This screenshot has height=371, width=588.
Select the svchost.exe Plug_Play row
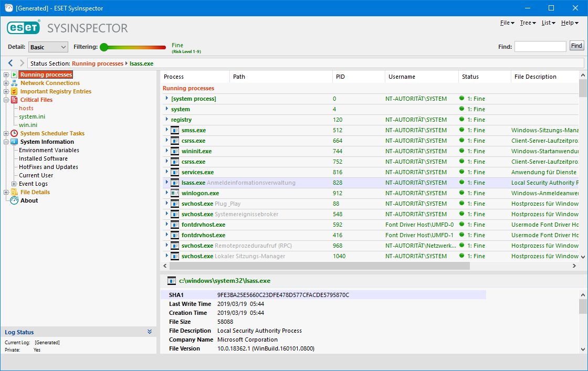pyautogui.click(x=370, y=204)
